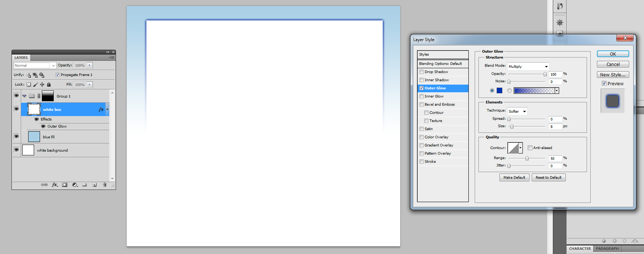Collapse the Group 1 layer group
Screen dimensions: 644x254
tap(24, 96)
